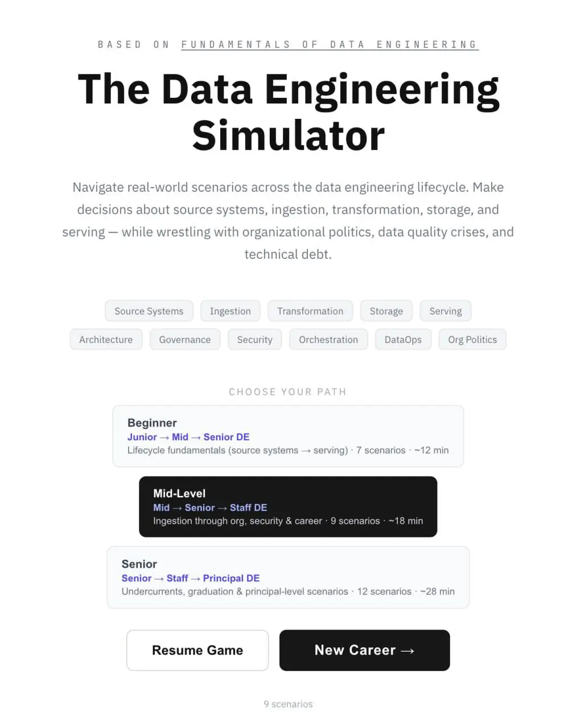Click the Source Systems tag
572x728 pixels.
tap(149, 311)
